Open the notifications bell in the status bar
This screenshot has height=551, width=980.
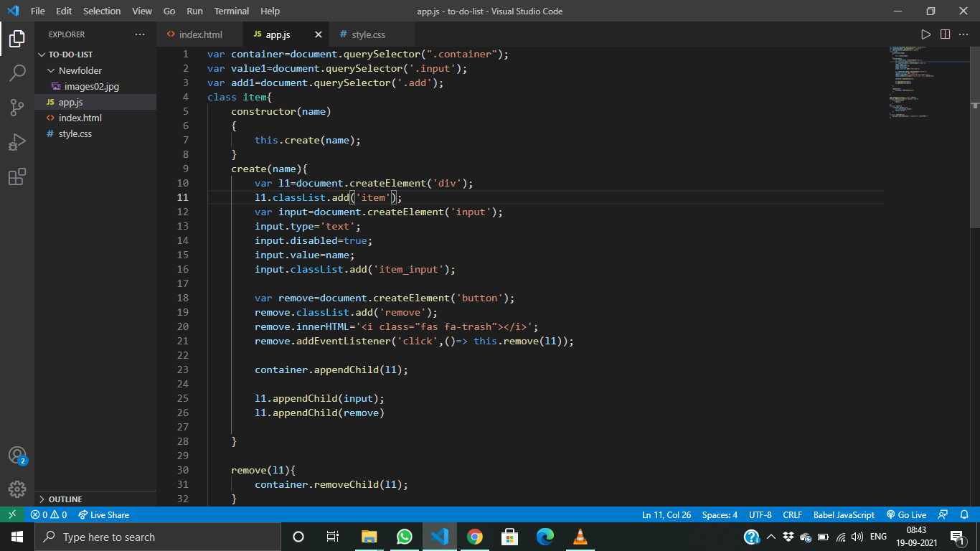click(x=965, y=514)
